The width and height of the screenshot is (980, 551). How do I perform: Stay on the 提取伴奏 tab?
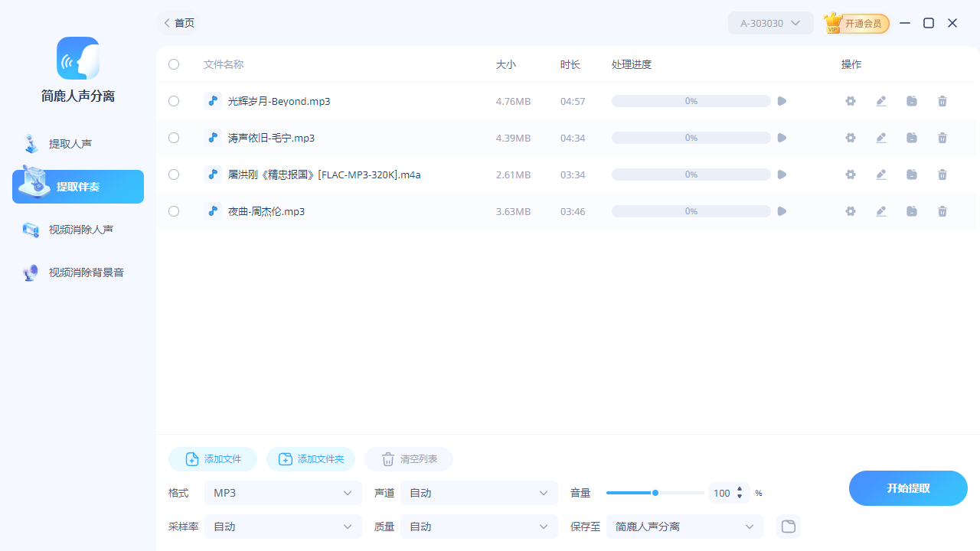click(x=77, y=186)
